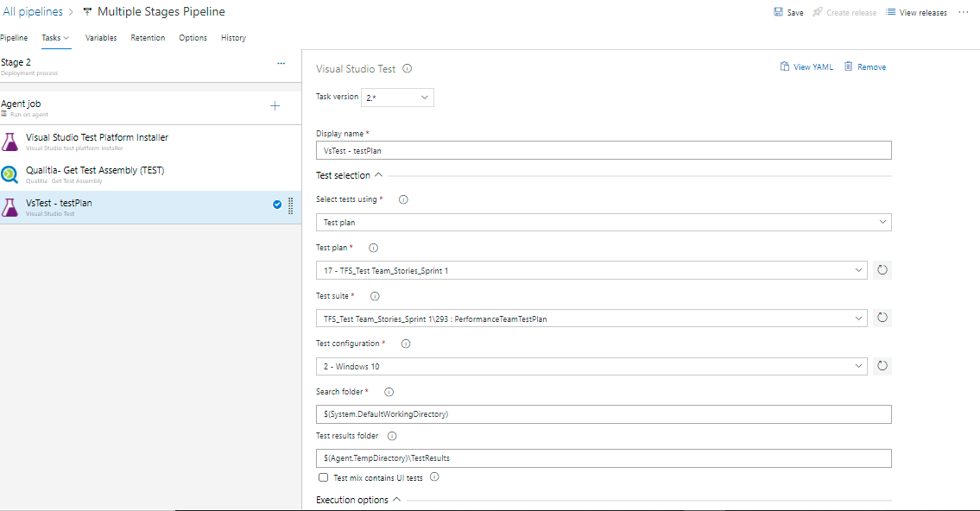Open the Select tests using dropdown
Image resolution: width=980 pixels, height=511 pixels.
pyautogui.click(x=603, y=223)
